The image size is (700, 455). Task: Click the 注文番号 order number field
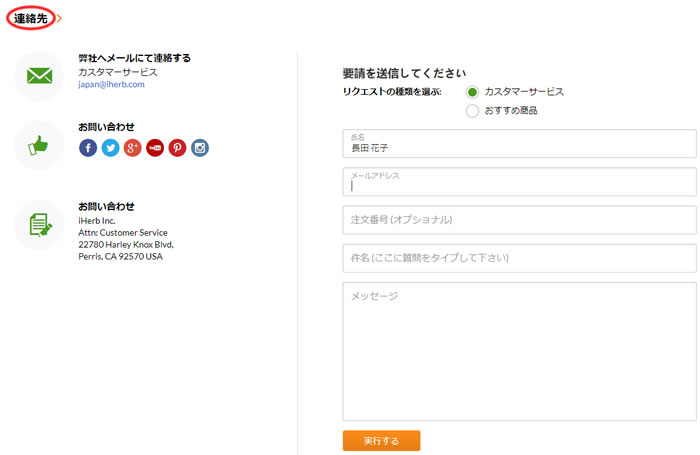pos(519,220)
